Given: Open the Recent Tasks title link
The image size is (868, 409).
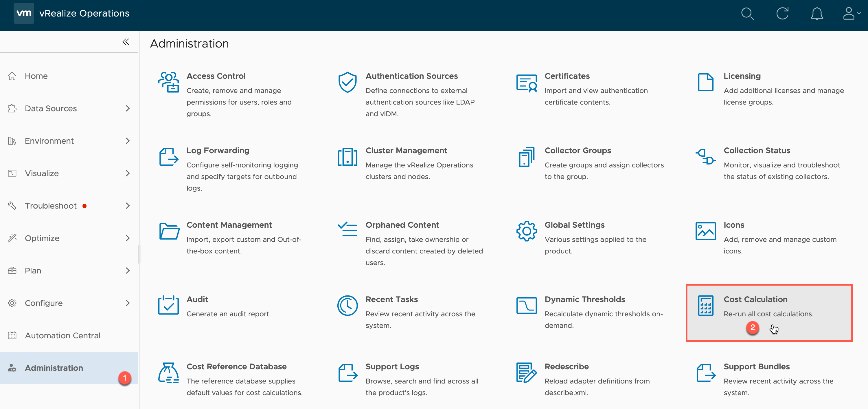Looking at the screenshot, I should (391, 300).
